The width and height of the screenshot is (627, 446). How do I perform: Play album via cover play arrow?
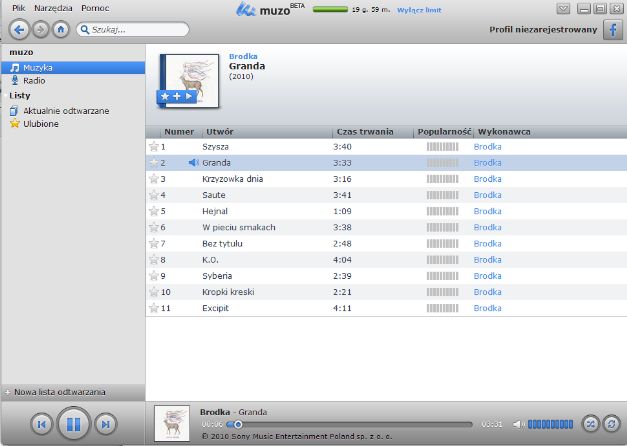point(189,96)
